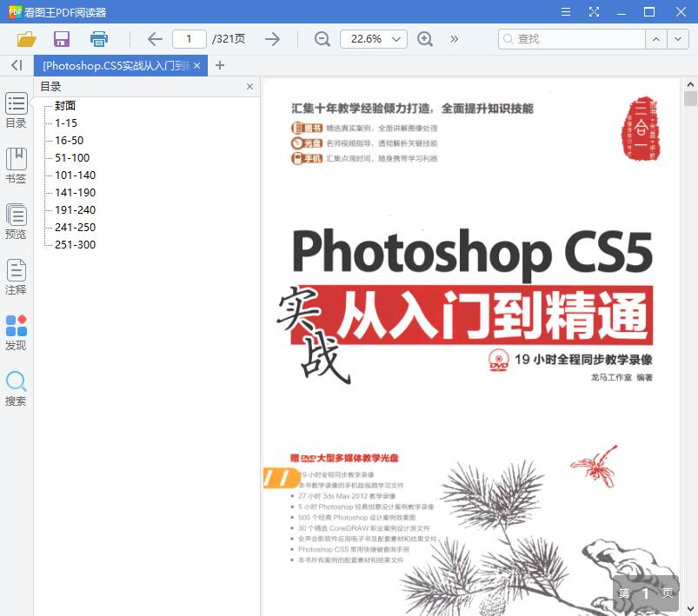Go to the previous page with the left arrow

pos(155,39)
